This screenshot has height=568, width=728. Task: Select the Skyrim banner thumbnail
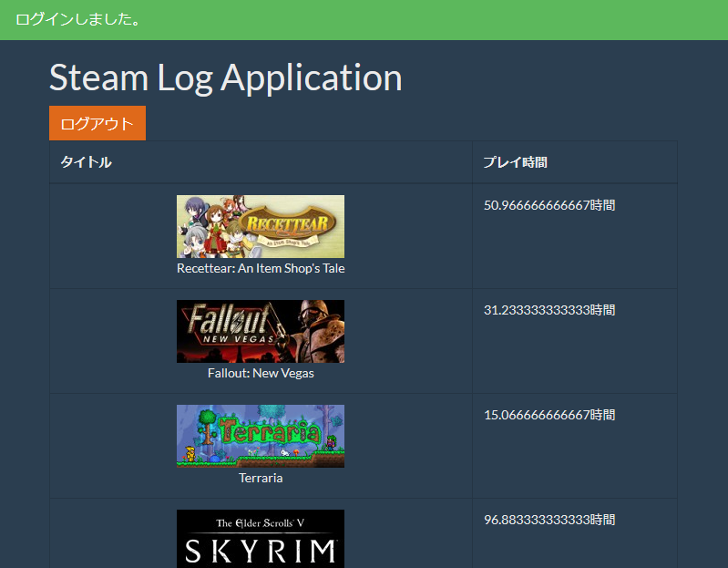261,539
